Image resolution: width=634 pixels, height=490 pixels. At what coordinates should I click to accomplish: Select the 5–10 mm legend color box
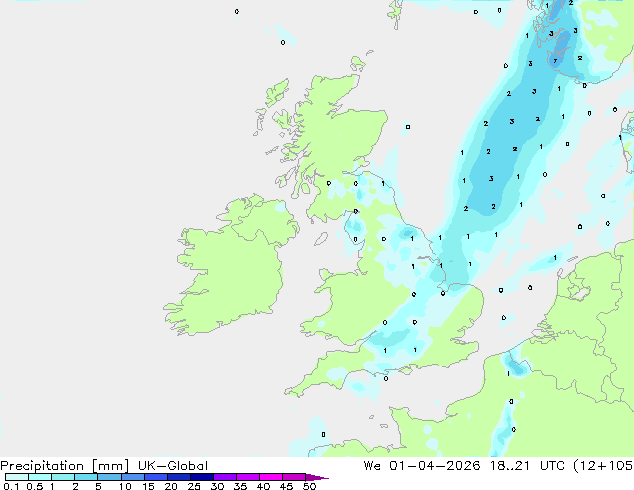109,477
